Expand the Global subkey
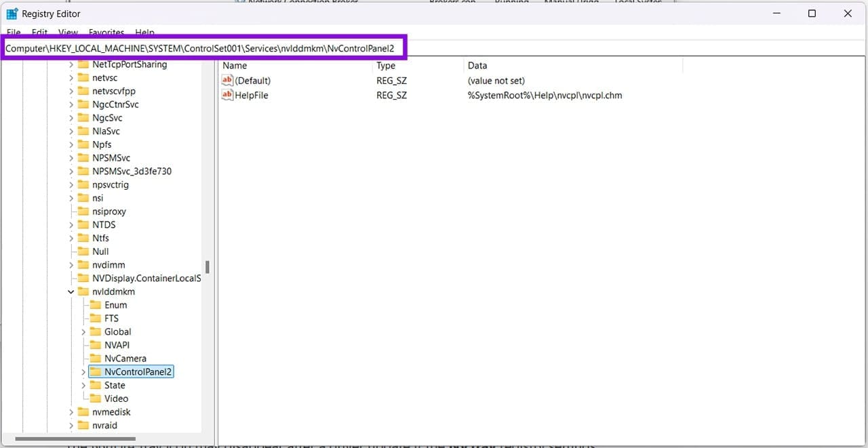868x448 pixels. point(83,332)
